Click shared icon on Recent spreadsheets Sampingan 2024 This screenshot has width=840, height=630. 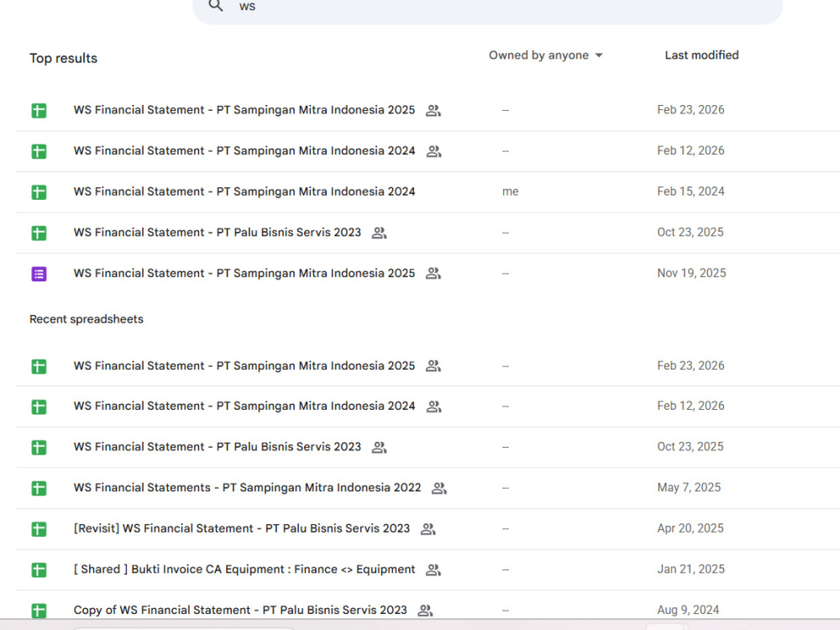click(433, 407)
